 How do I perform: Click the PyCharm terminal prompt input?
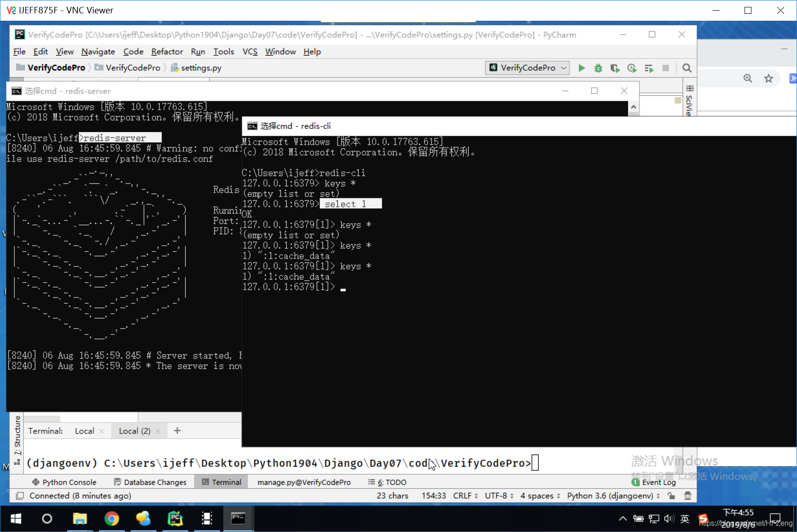[535, 463]
